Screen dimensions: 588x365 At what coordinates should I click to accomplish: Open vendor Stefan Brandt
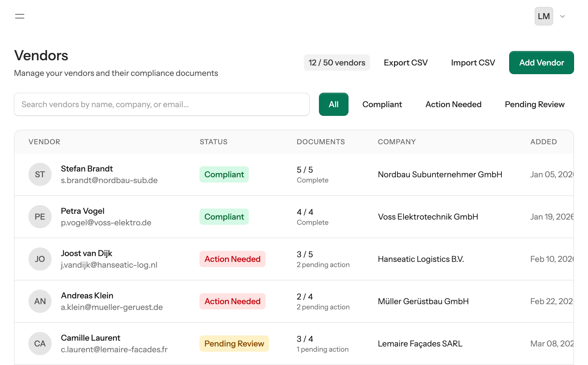(87, 169)
